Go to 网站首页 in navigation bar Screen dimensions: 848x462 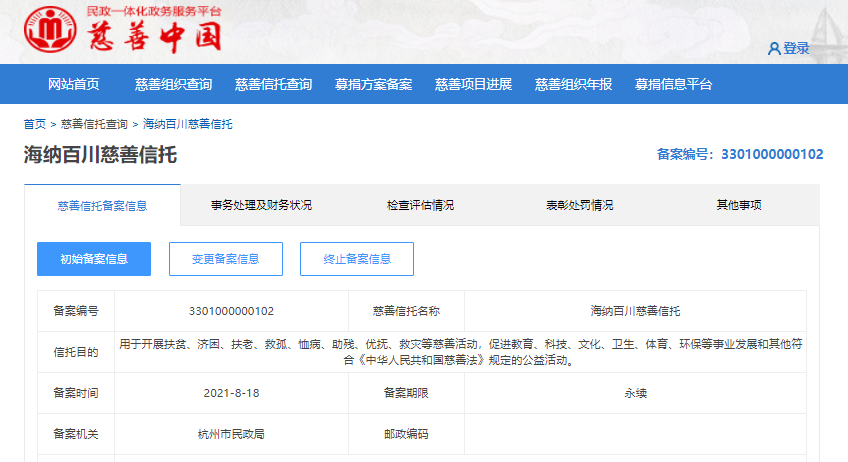point(74,85)
